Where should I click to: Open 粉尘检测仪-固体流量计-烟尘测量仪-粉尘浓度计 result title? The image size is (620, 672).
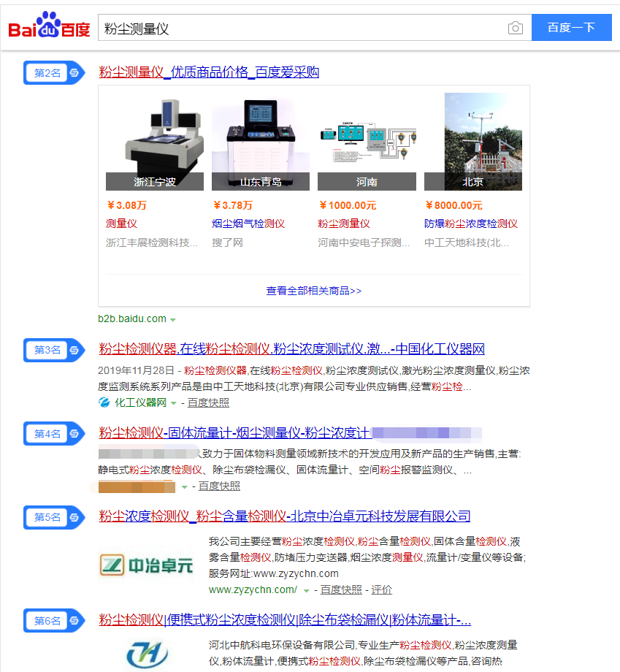tap(235, 433)
